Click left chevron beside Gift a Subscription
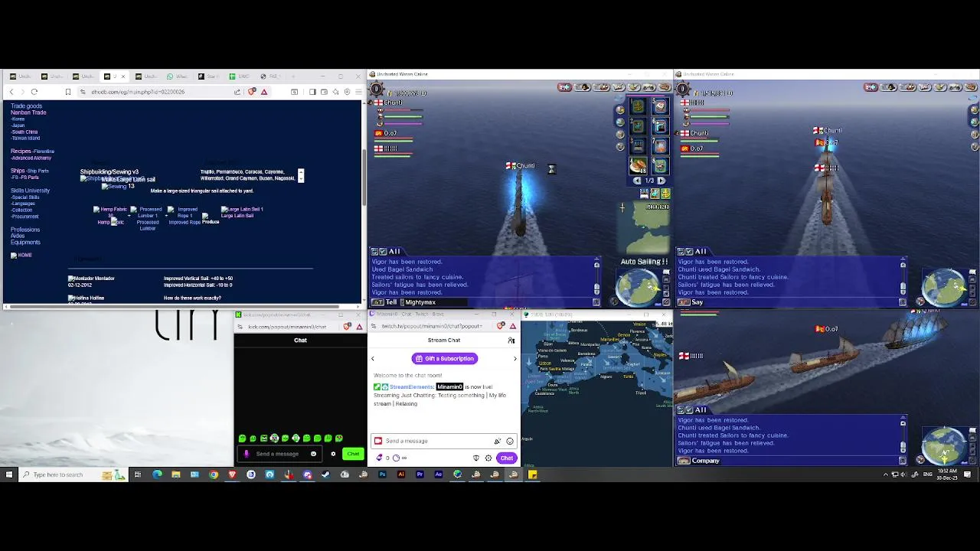The image size is (980, 551). [373, 359]
